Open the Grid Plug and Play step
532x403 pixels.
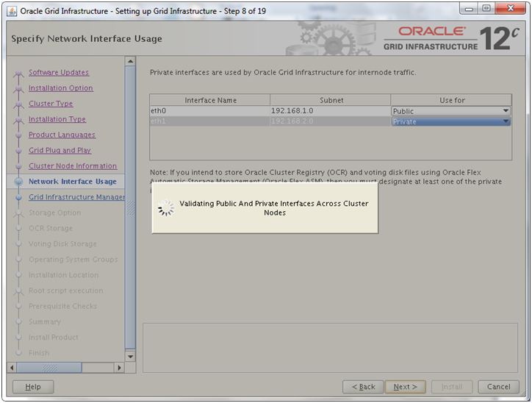pos(60,151)
